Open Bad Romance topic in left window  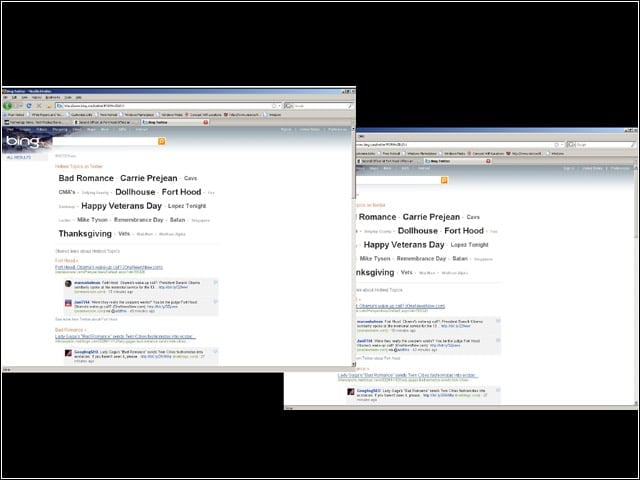(86, 178)
